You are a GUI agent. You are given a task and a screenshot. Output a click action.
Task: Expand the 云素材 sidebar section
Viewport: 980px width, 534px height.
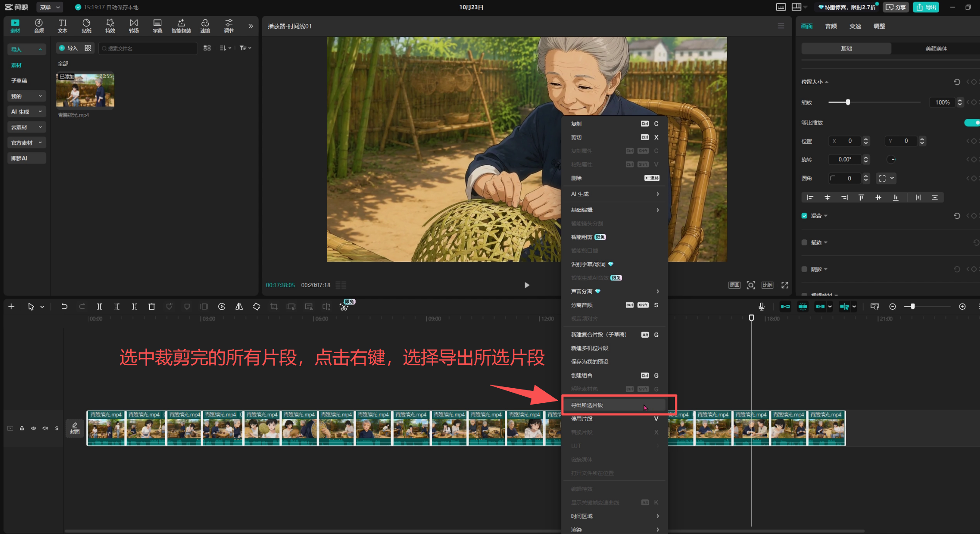27,127
